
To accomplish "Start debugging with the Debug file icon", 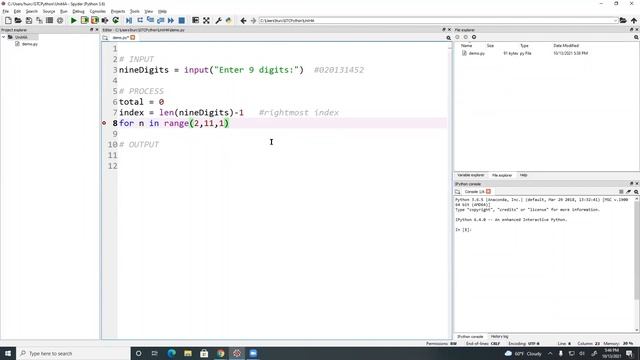I will click(129, 20).
